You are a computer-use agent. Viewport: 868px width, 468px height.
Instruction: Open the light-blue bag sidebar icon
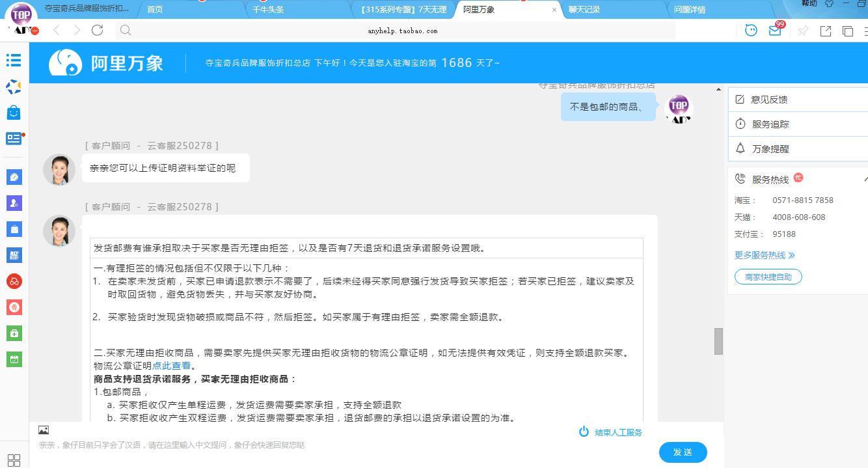[x=14, y=229]
